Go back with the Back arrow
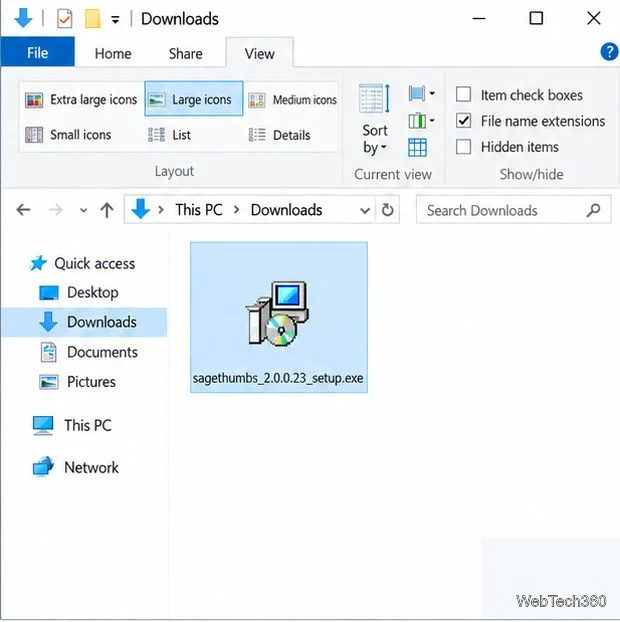The width and height of the screenshot is (620, 622). (x=23, y=209)
